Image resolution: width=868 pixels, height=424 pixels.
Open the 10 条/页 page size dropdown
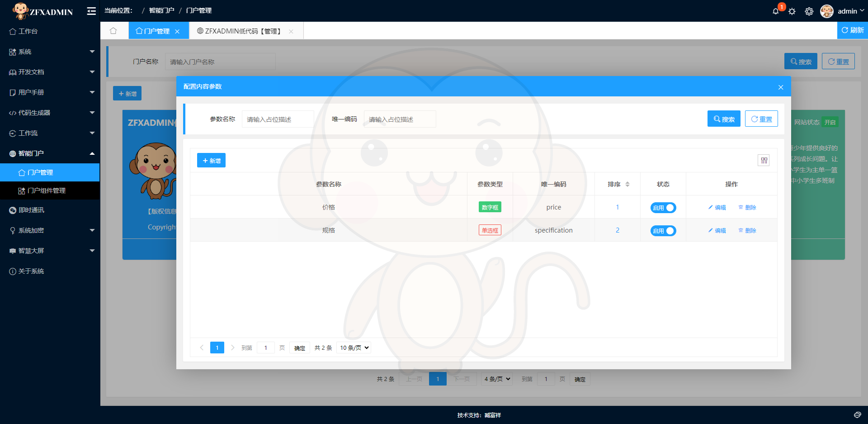click(354, 348)
